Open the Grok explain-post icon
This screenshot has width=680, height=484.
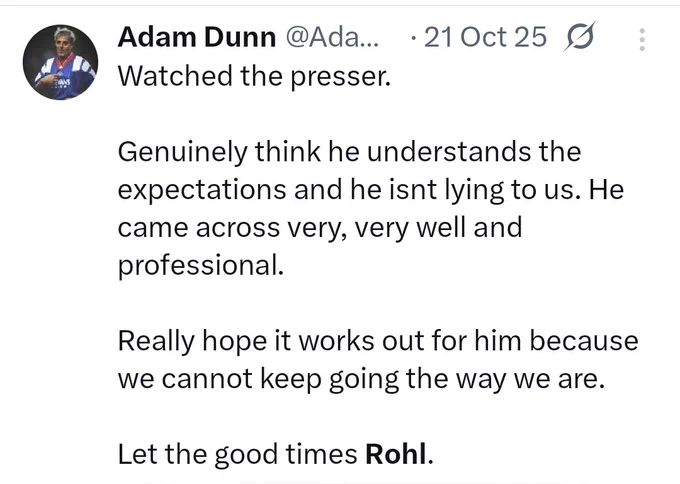pos(579,37)
